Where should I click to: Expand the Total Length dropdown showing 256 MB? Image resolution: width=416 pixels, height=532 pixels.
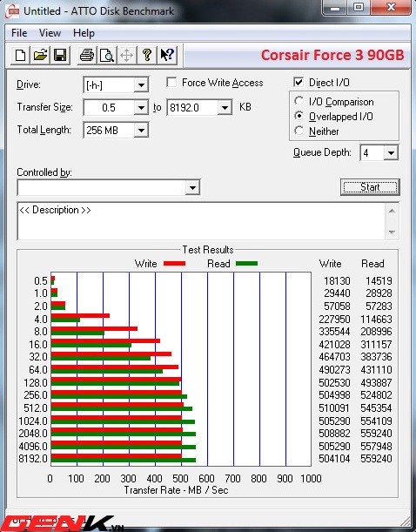tap(141, 131)
